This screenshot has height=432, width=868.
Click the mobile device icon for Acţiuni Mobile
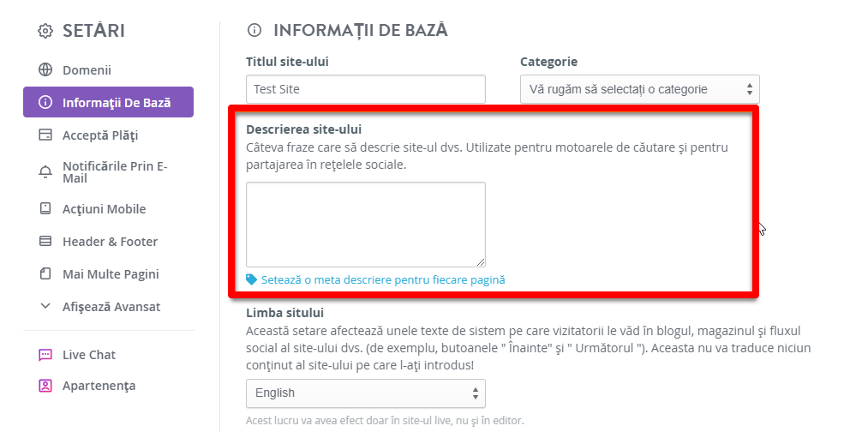45,209
